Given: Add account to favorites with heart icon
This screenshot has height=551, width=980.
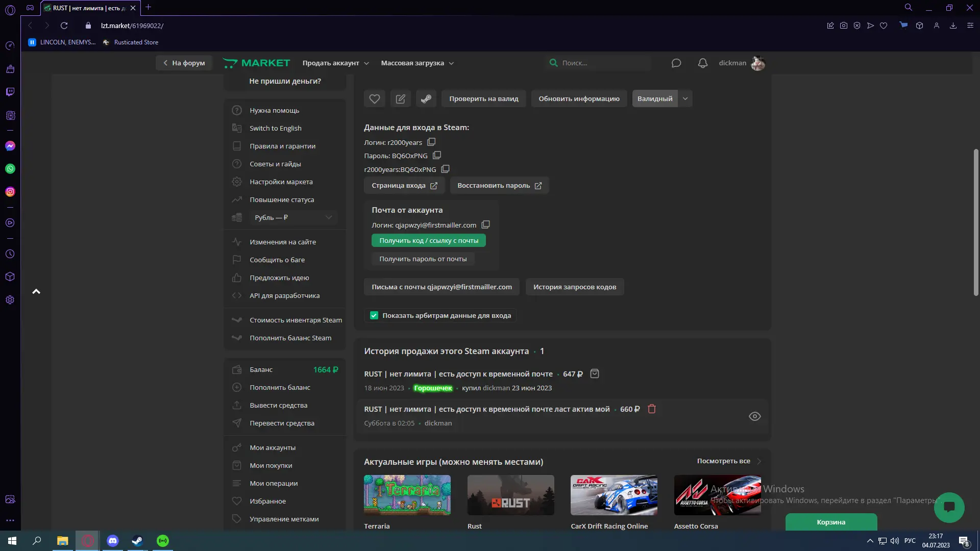Looking at the screenshot, I should pos(374,99).
